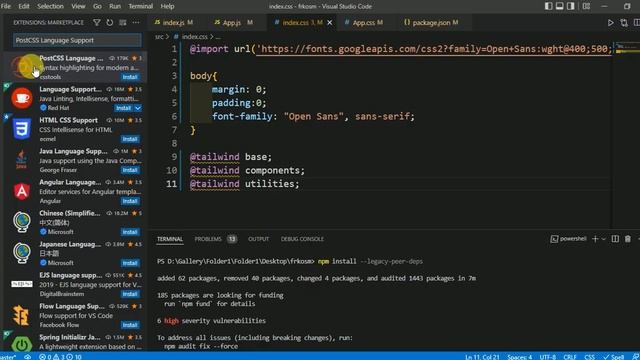640x360 pixels.
Task: Install the PostCSS Language Support extension
Action: (130, 77)
